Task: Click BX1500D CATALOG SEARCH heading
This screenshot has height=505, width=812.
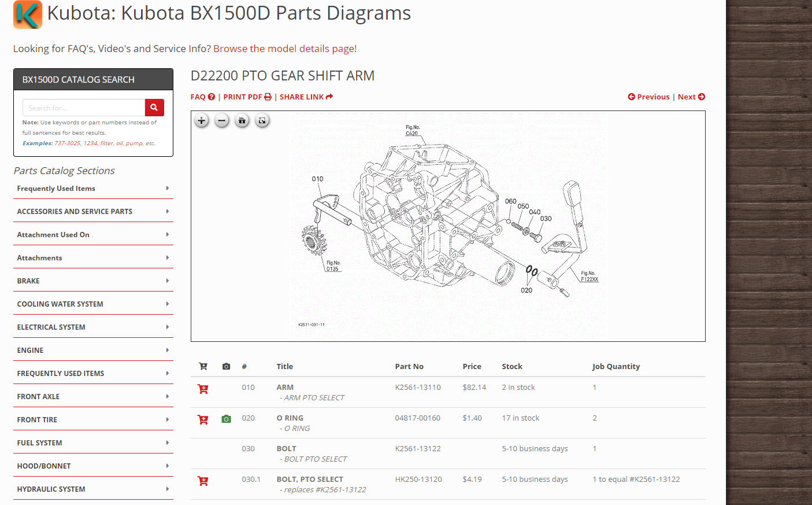Action: point(79,79)
